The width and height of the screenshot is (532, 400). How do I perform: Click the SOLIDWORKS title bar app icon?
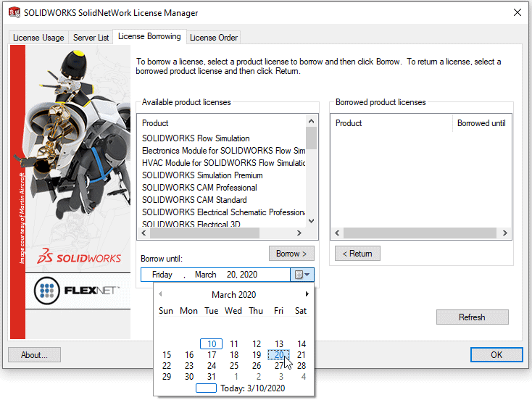coord(14,12)
